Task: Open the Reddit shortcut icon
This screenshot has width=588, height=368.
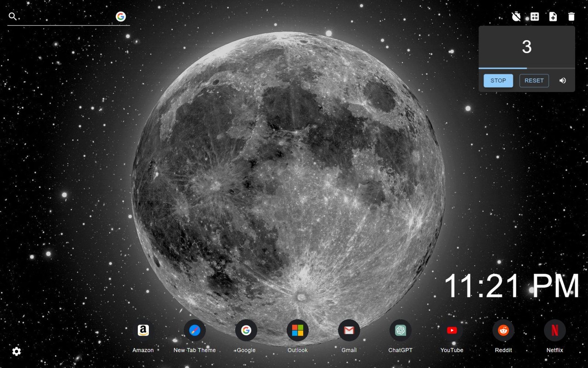Action: [x=503, y=330]
